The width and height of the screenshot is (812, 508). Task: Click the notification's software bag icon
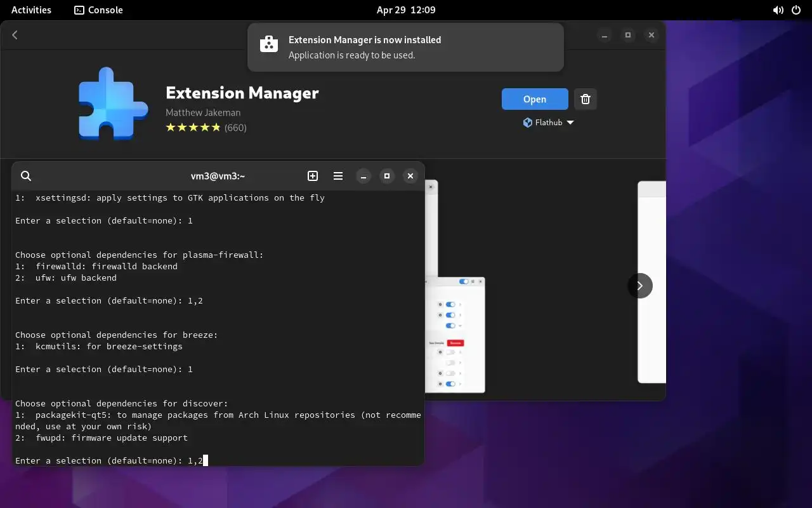coord(269,44)
